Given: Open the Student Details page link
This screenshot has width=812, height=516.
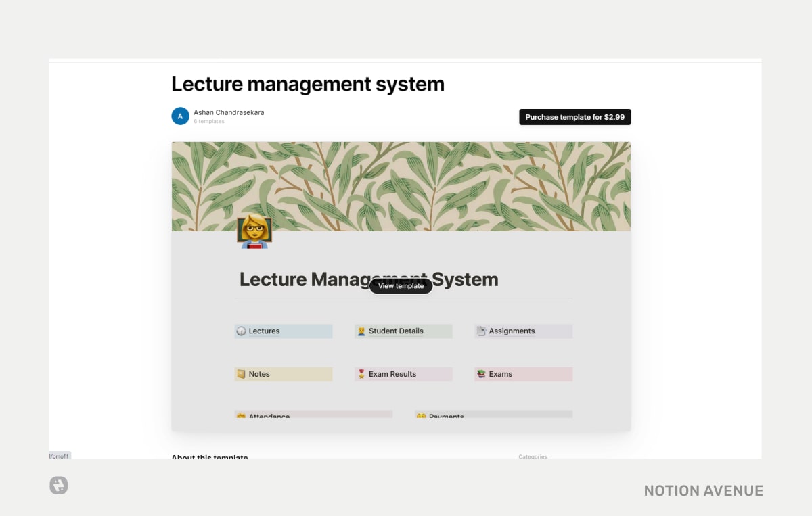Looking at the screenshot, I should click(x=396, y=331).
